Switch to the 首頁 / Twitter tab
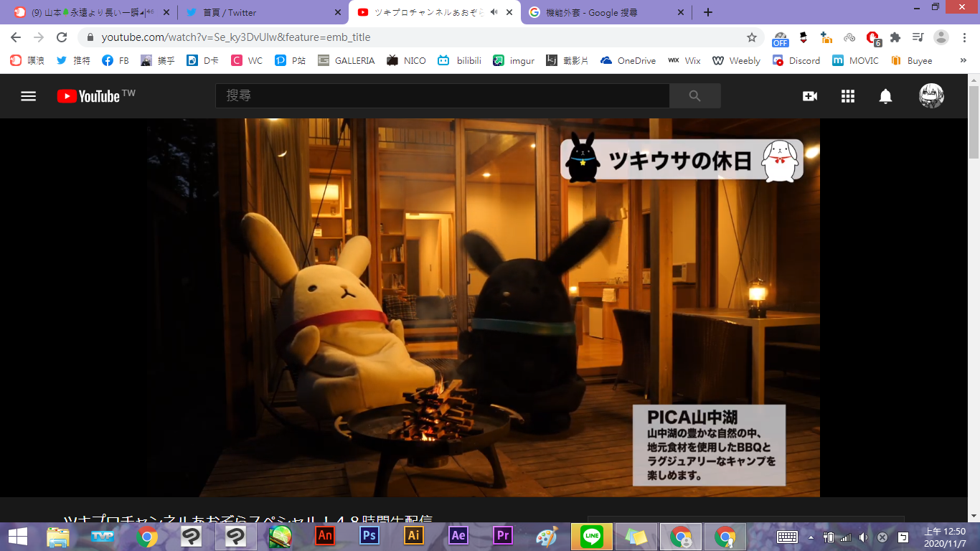This screenshot has height=551, width=980. pyautogui.click(x=263, y=12)
